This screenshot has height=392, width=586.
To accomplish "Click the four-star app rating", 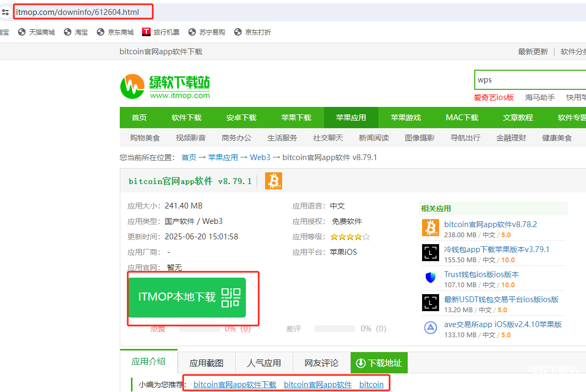I will coord(350,237).
